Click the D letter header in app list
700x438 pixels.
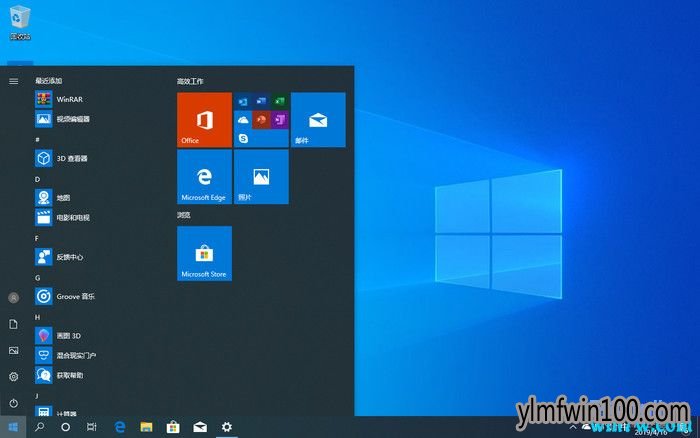pyautogui.click(x=38, y=179)
